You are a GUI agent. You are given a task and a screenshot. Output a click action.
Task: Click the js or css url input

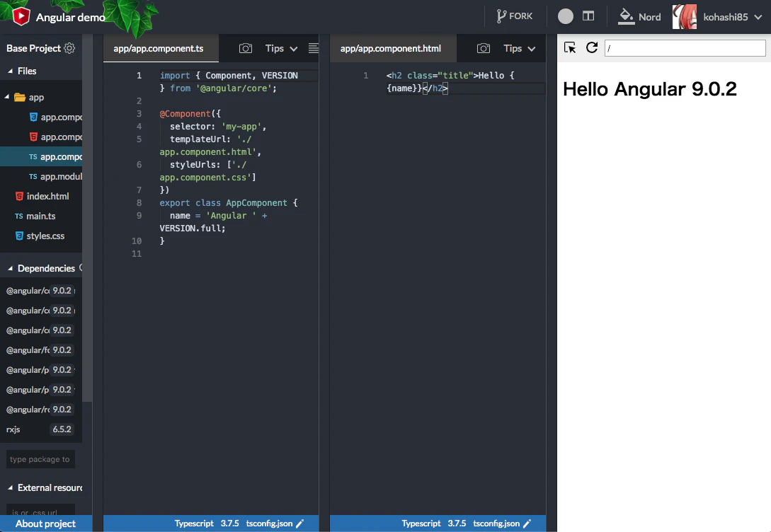click(x=40, y=510)
